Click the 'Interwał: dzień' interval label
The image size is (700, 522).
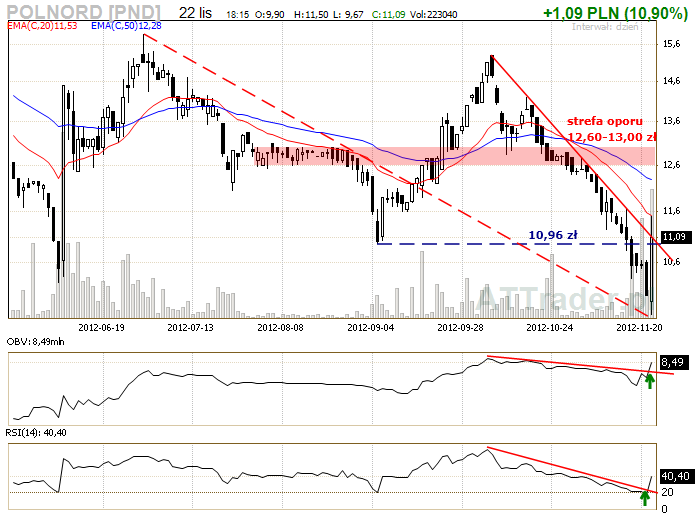[x=605, y=27]
